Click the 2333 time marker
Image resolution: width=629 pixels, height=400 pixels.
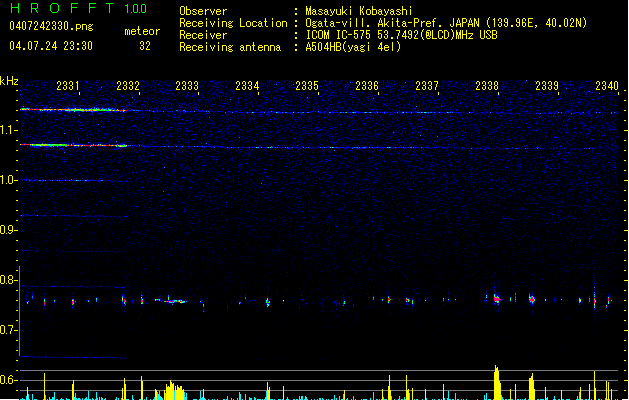click(187, 86)
